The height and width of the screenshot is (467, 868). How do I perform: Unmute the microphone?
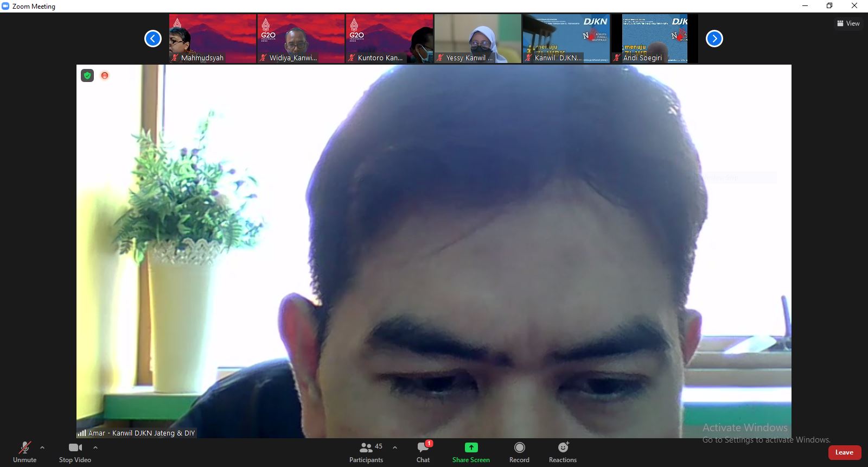pos(25,452)
